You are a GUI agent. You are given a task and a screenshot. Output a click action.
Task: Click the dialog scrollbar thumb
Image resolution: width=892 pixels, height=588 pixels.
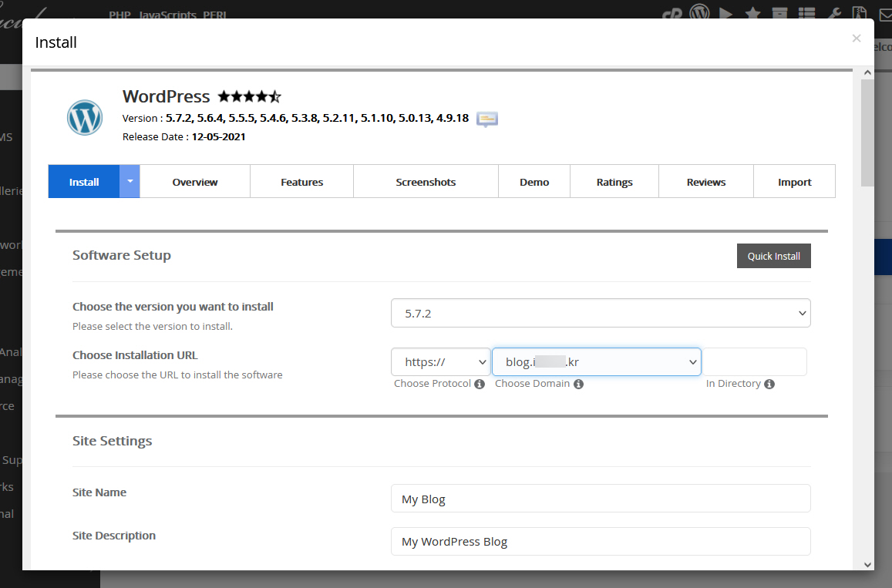867,133
